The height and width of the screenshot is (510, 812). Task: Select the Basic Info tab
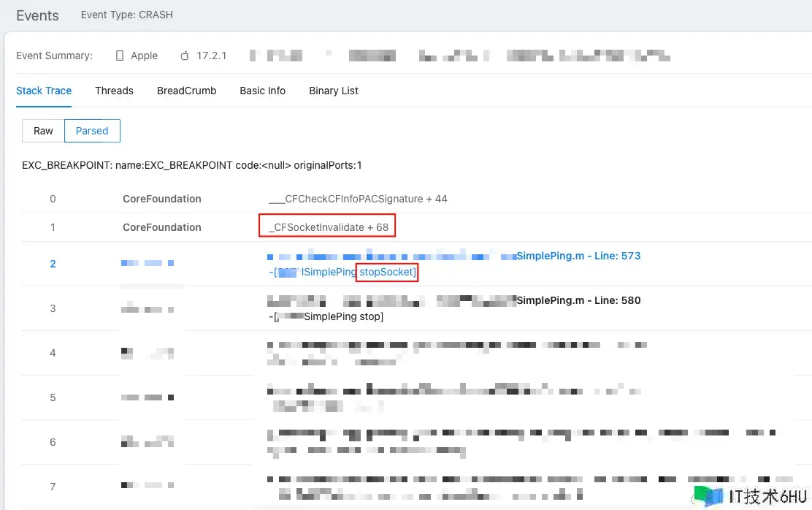point(262,91)
